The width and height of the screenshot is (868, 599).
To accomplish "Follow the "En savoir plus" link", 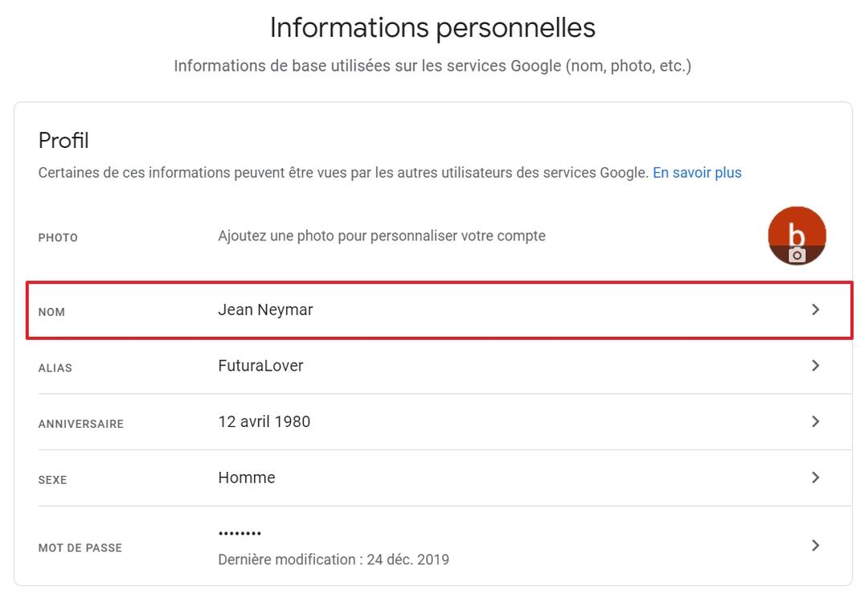I will (x=697, y=173).
